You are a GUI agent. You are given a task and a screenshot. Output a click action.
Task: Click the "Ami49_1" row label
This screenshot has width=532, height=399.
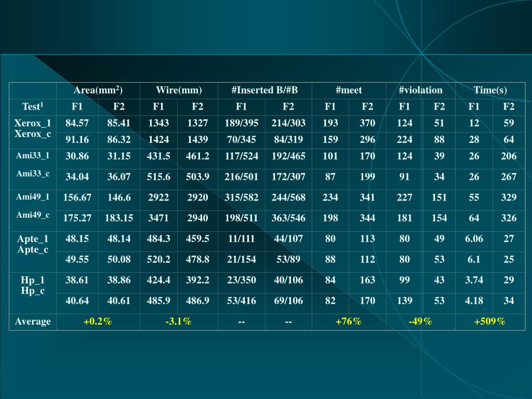point(33,197)
